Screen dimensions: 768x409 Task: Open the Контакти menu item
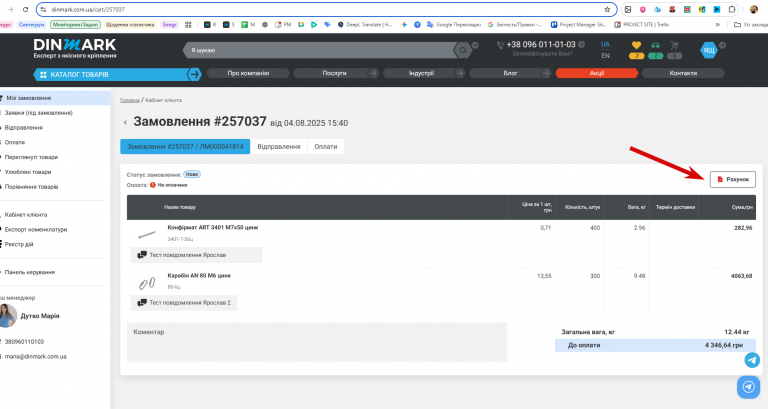pos(683,73)
